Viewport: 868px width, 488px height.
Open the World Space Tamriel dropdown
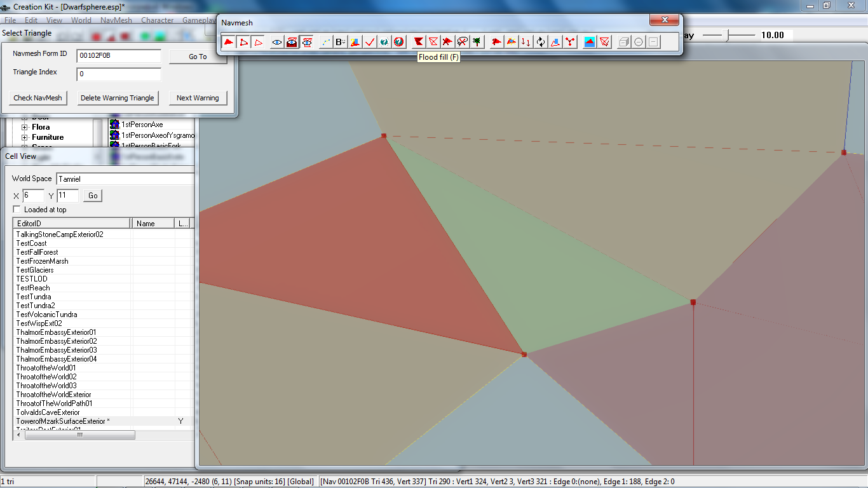point(125,179)
